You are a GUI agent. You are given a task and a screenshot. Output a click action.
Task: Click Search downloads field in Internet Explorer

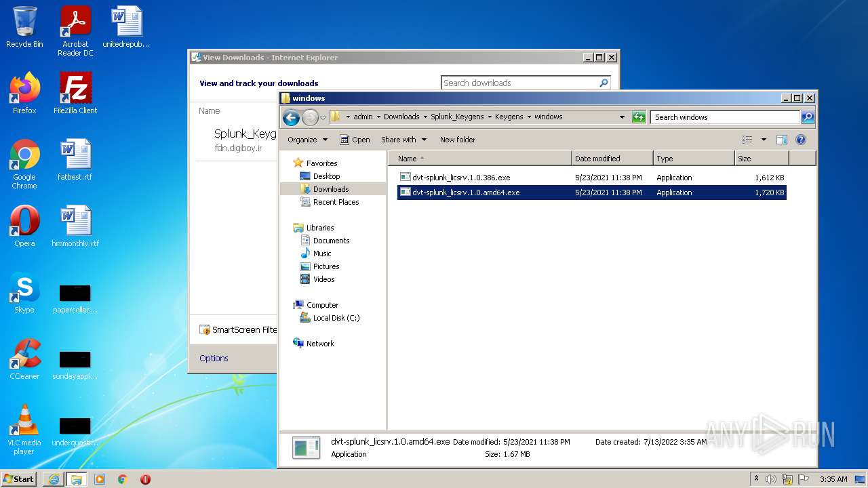point(519,83)
